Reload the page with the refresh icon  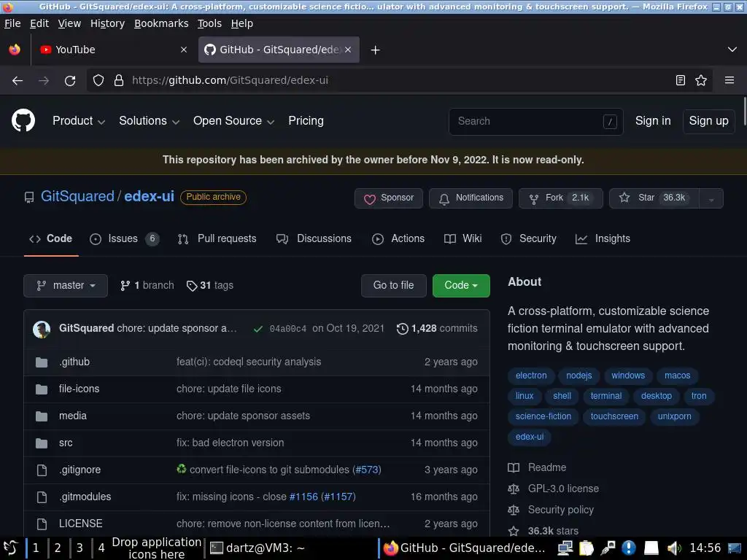[x=70, y=80]
